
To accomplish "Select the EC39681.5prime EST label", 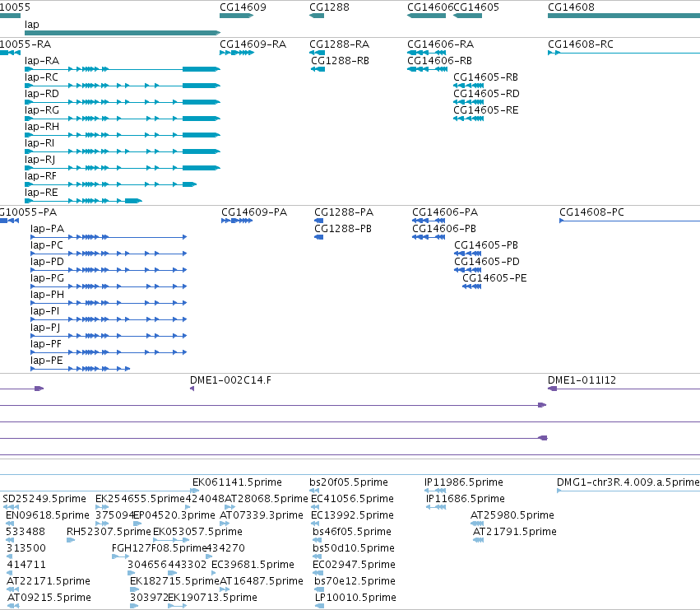I will (x=253, y=565).
